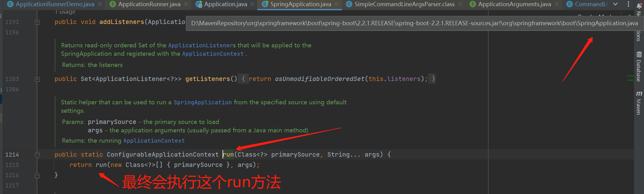Expand folded addListeners method at line 1193
Screen dimensions: 644x194
[x=37, y=22]
